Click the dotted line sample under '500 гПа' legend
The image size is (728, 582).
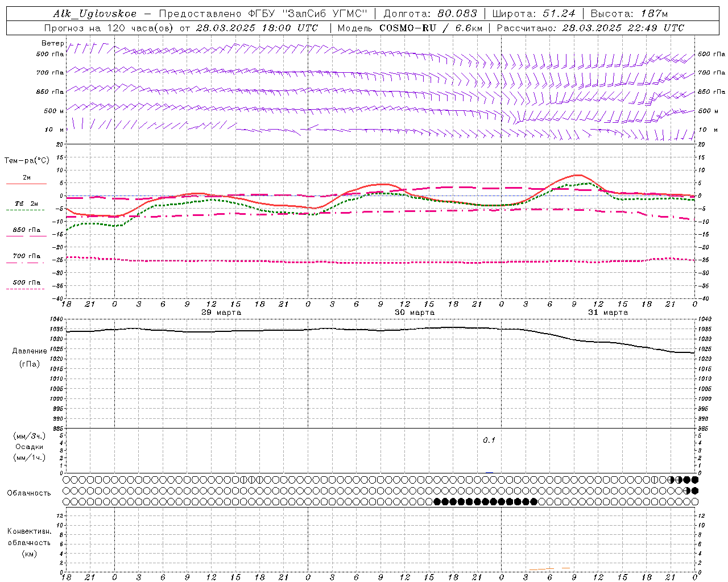[26, 289]
